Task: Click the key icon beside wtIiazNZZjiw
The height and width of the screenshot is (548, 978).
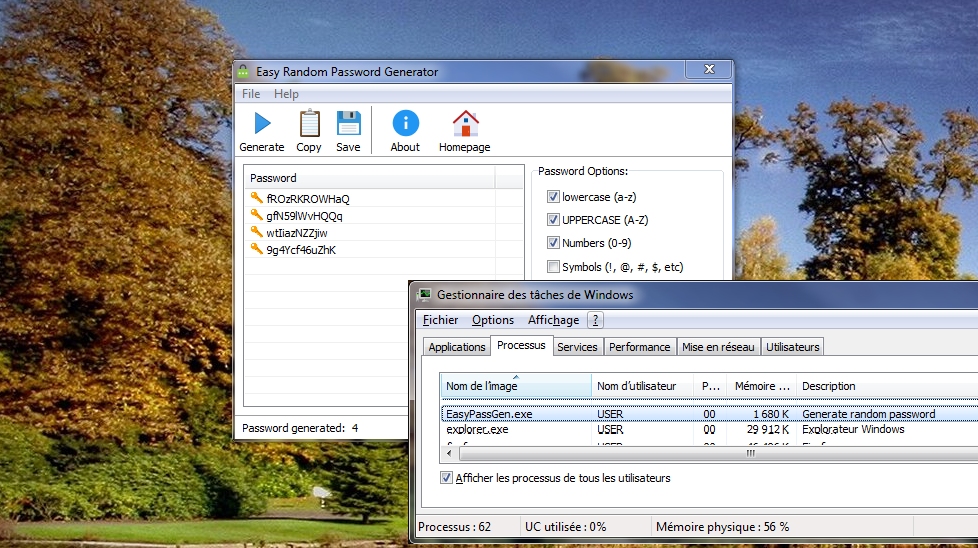Action: [256, 232]
